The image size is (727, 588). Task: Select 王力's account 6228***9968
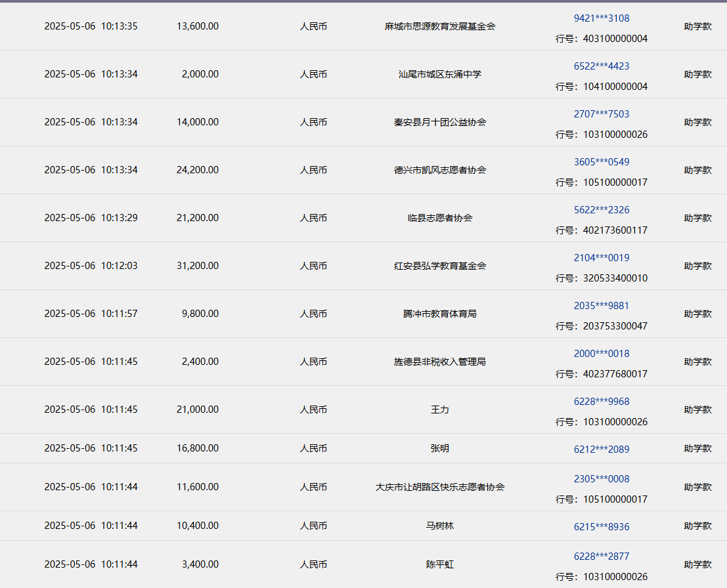tap(601, 402)
